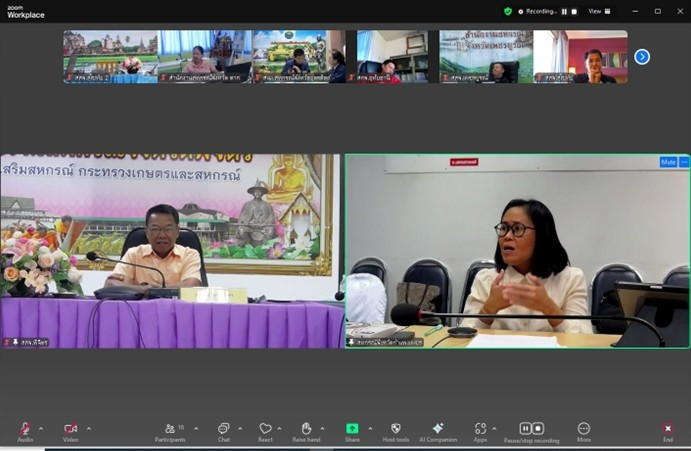Select the active speaker video tile

(517, 251)
